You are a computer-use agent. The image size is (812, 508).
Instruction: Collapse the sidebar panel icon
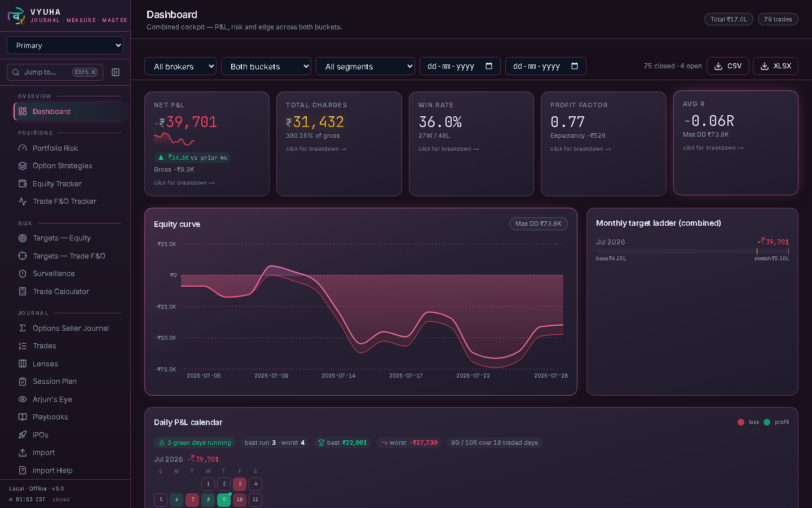pyautogui.click(x=116, y=72)
